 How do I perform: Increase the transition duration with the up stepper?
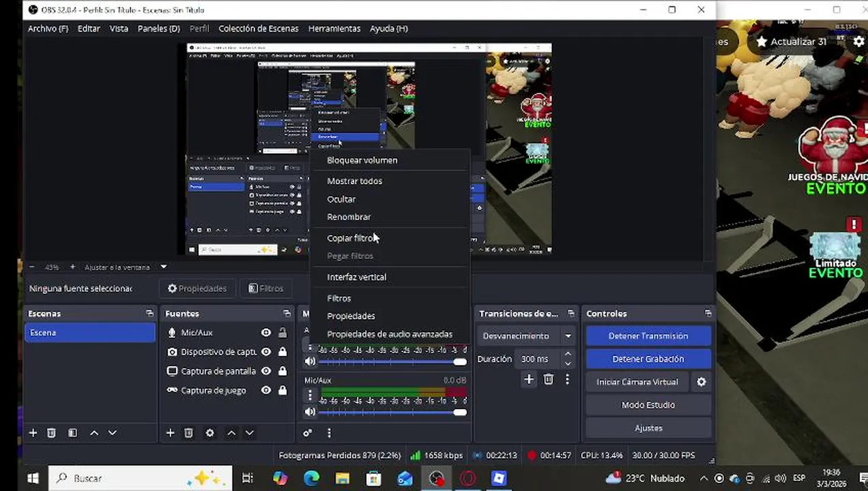tap(568, 354)
